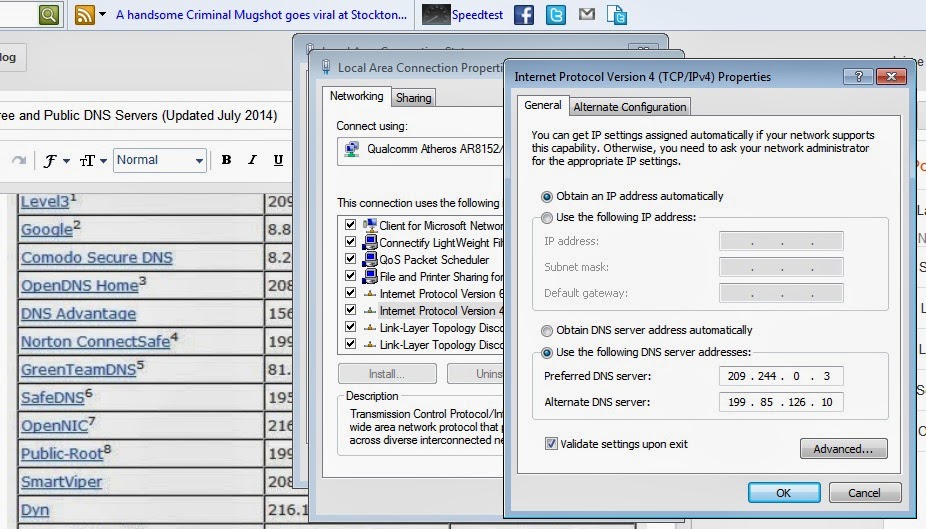Switch to Networking tab in Local Area Connection Properties
The height and width of the screenshot is (529, 926).
[356, 96]
